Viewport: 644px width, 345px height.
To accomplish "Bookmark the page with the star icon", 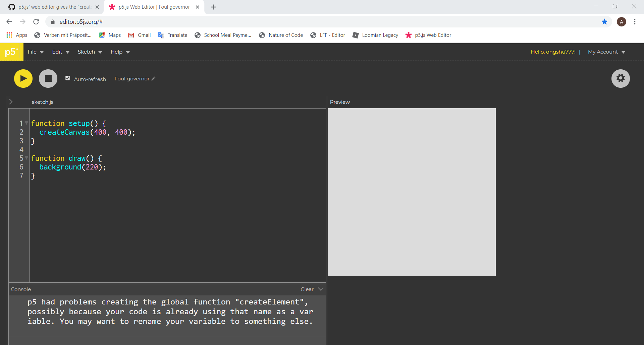I will pyautogui.click(x=604, y=21).
